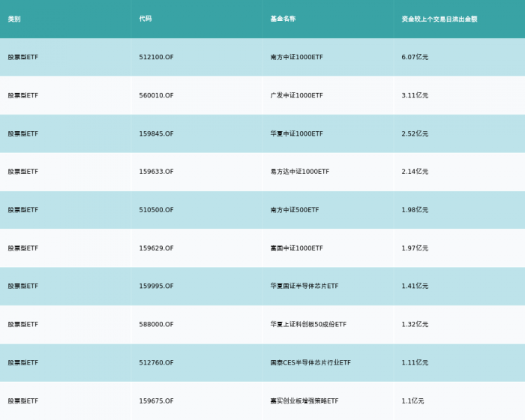Click outflow amount 1.1亿元

point(412,401)
